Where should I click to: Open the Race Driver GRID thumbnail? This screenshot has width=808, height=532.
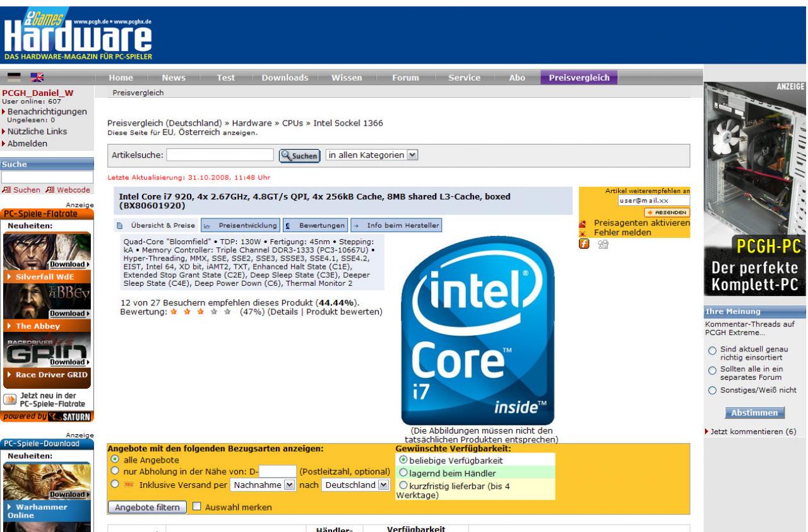[47, 351]
